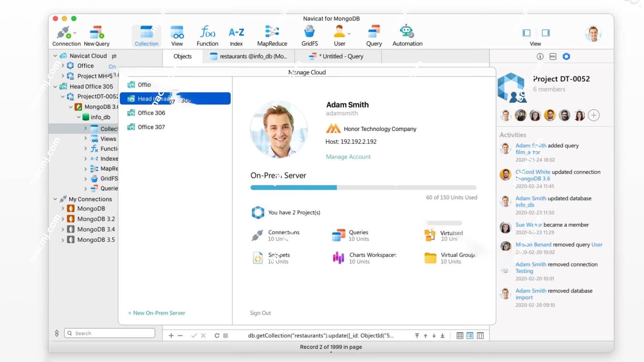Open the Connection dropdown arrow
This screenshot has width=644, height=362.
75,33
